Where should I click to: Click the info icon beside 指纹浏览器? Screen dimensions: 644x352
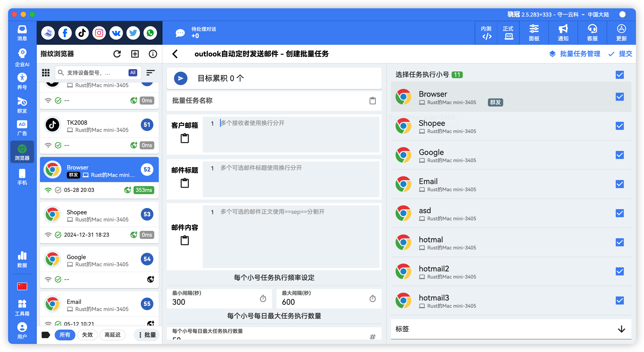point(153,54)
